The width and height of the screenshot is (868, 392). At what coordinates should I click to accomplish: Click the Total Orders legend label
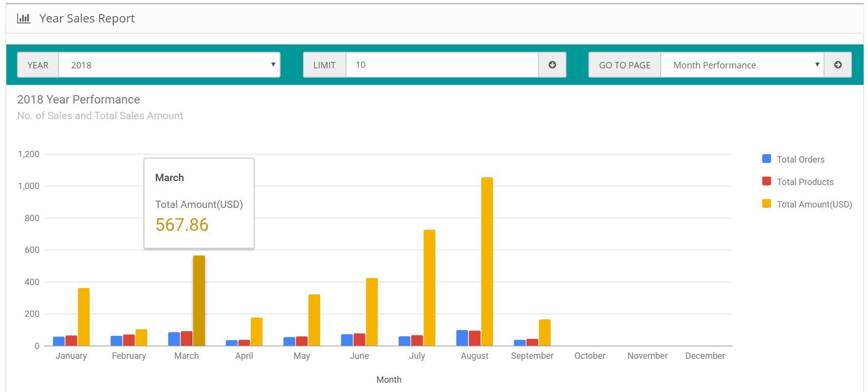click(x=801, y=159)
